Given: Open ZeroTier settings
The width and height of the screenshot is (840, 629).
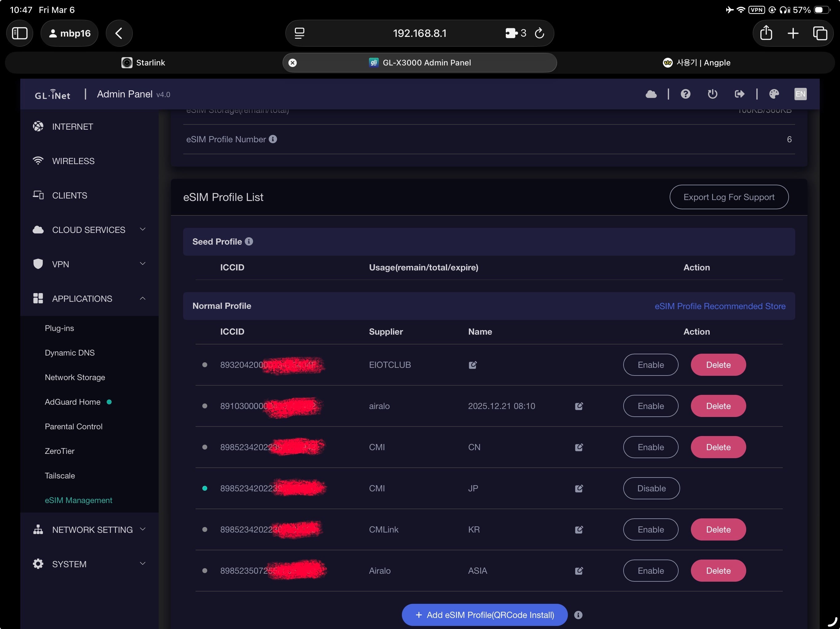Looking at the screenshot, I should click(60, 451).
